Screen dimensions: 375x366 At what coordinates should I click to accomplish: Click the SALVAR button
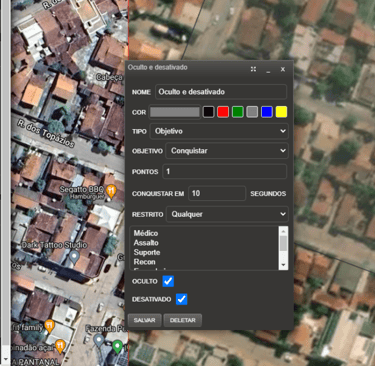(145, 320)
